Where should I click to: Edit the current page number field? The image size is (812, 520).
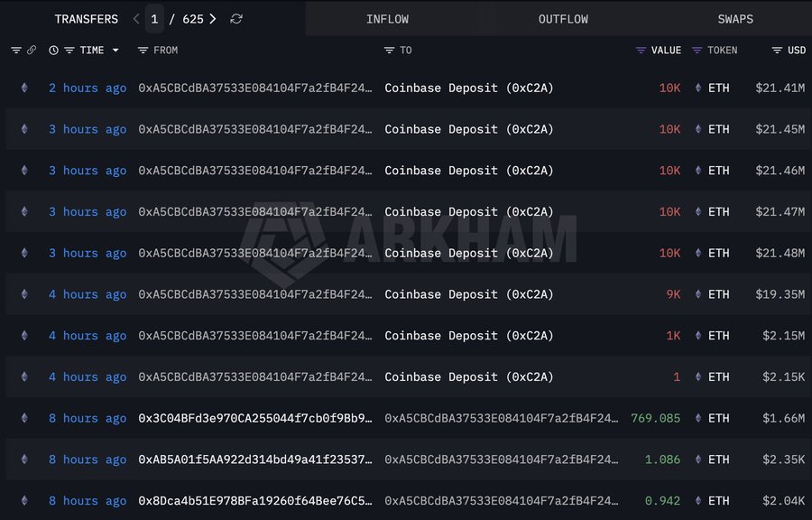(x=154, y=19)
